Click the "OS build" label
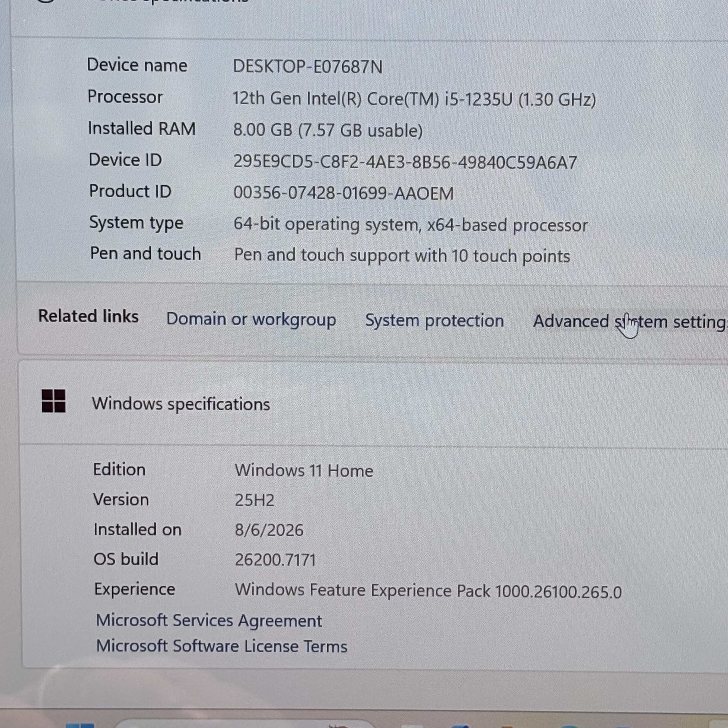The width and height of the screenshot is (728, 728). click(x=126, y=559)
